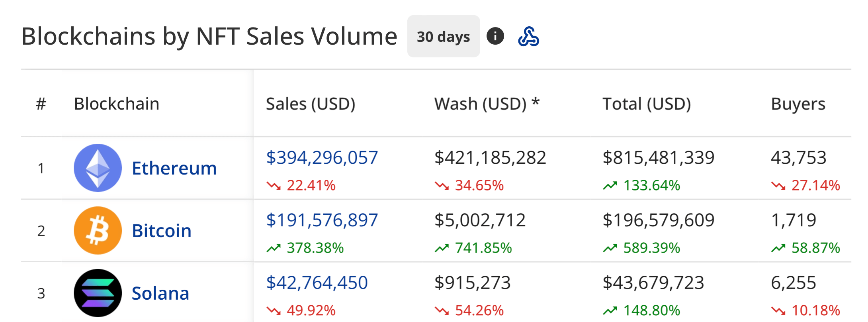
Task: Click Solana sales value $42,764,450
Action: click(317, 283)
